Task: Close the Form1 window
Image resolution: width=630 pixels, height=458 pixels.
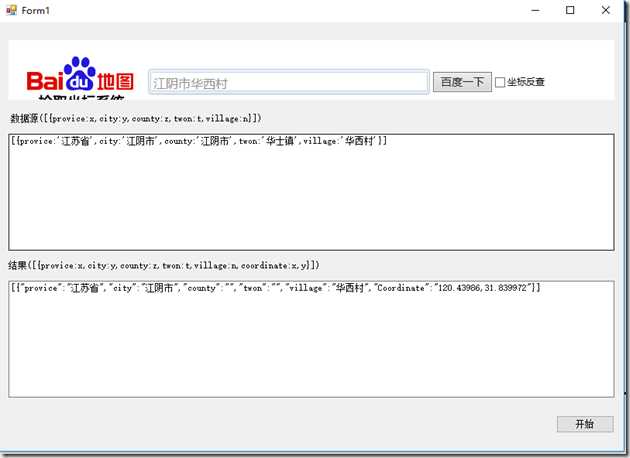Action: tap(605, 10)
